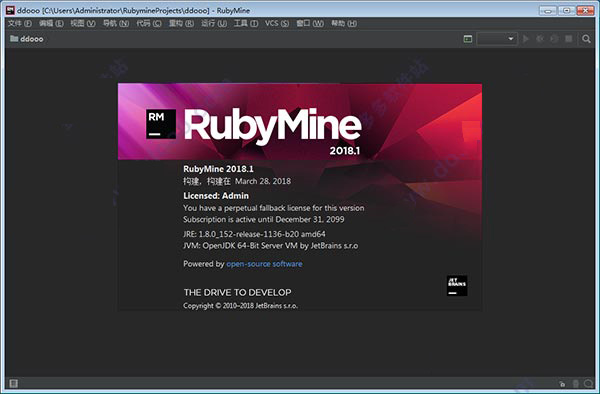Viewport: 600px width, 394px height.
Task: Open the 编辑 (E) menu
Action: tap(51, 23)
